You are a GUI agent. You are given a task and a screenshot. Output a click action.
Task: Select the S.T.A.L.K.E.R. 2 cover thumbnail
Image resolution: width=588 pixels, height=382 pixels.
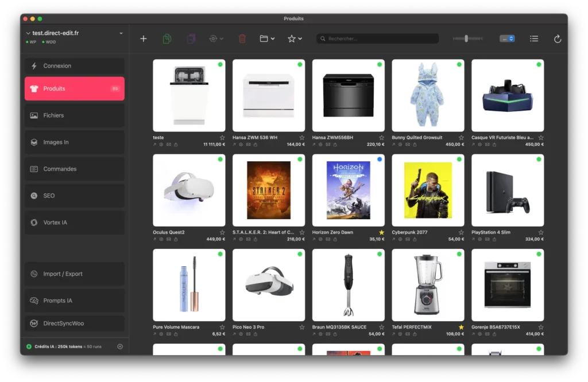click(269, 190)
